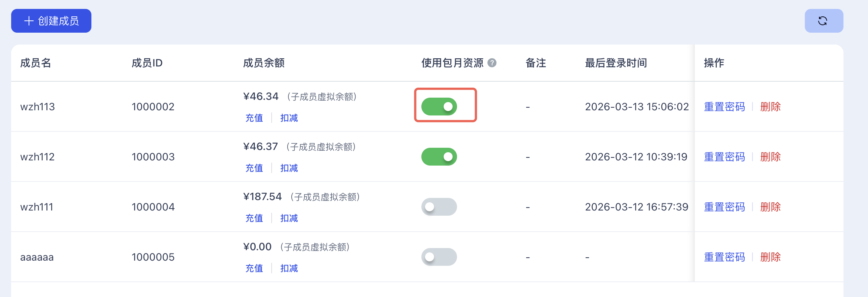The image size is (868, 297).
Task: Delete member aaaaaa
Action: [x=770, y=257]
